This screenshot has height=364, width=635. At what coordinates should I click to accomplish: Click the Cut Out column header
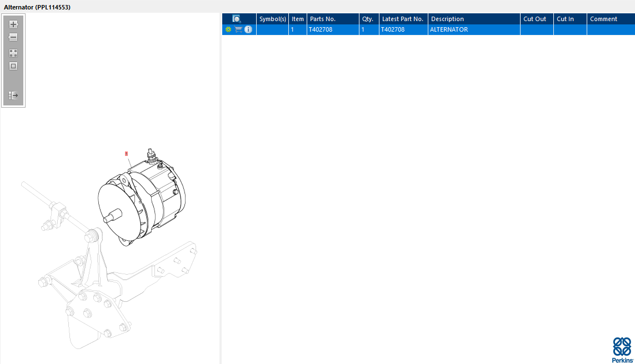(x=537, y=19)
